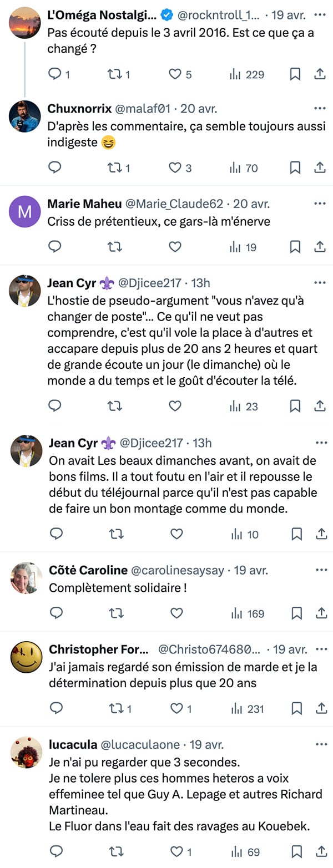Open Marie Maheu's purple M avatar
Screen dimensions: 333x868
25,211
